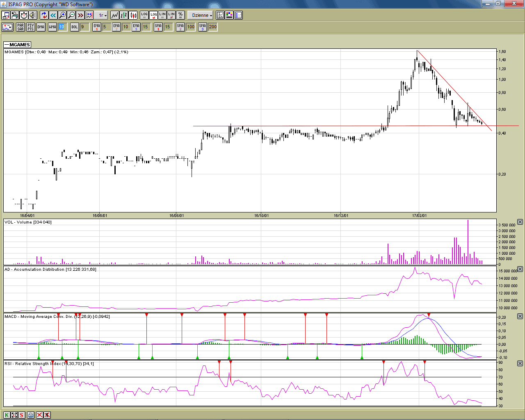Click the printer icon in bottom toolbar

pos(31,415)
